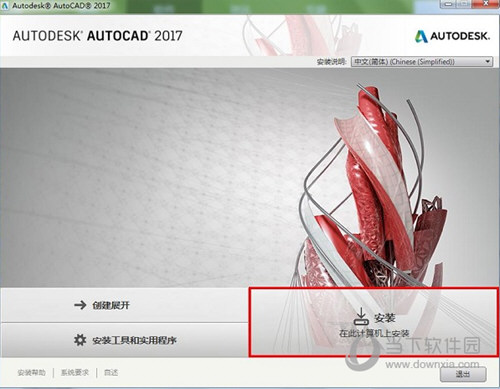Open the 自述 (Readme) link
Screen dimensions: 500x389
point(111,372)
